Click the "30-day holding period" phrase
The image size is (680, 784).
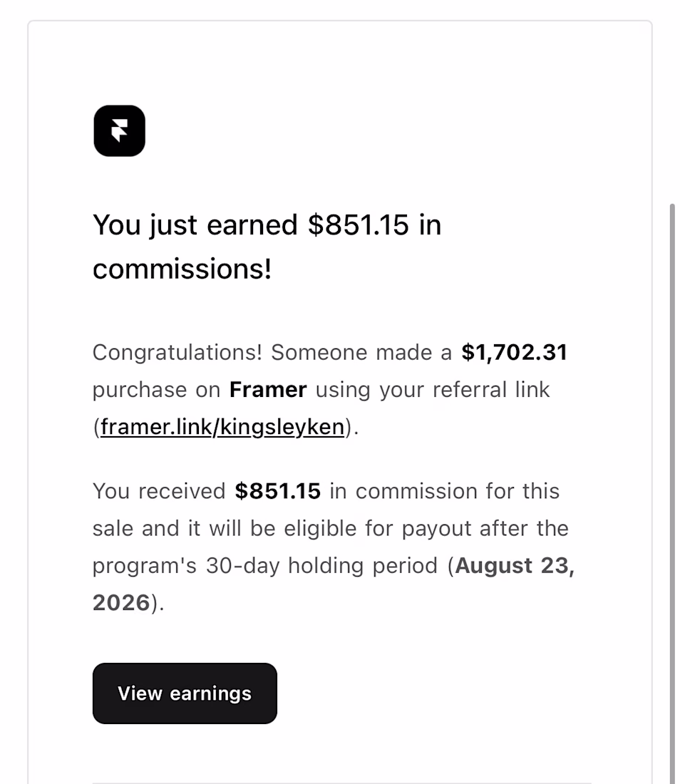pos(321,566)
